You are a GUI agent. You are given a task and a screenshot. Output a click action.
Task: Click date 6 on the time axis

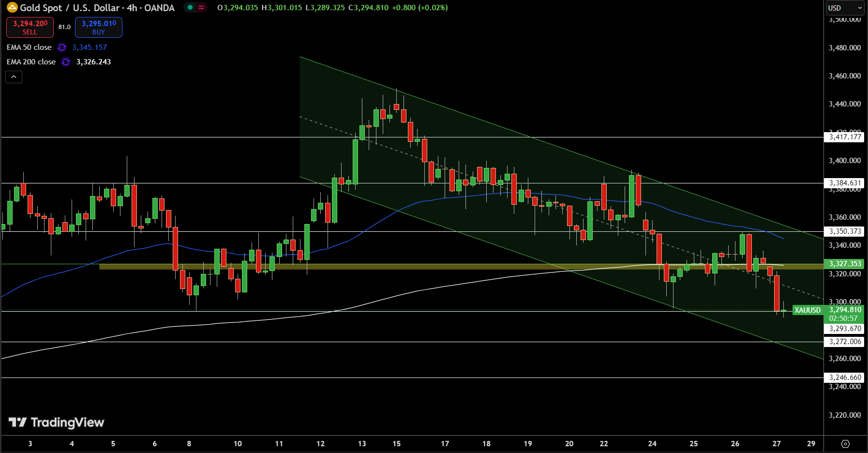(x=155, y=444)
